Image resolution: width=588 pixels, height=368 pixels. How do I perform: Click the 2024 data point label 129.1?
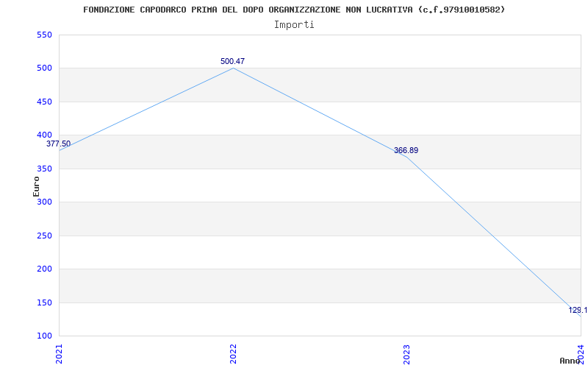[x=578, y=310]
